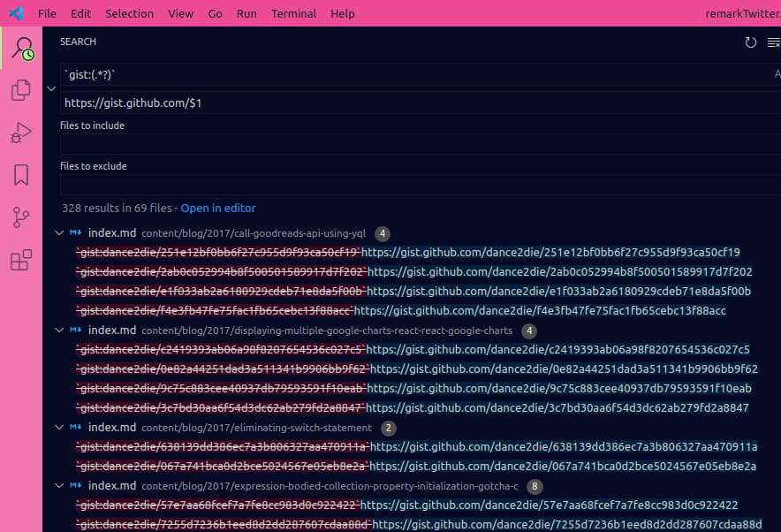Open the Selection menu
This screenshot has height=532, width=781.
coord(129,13)
